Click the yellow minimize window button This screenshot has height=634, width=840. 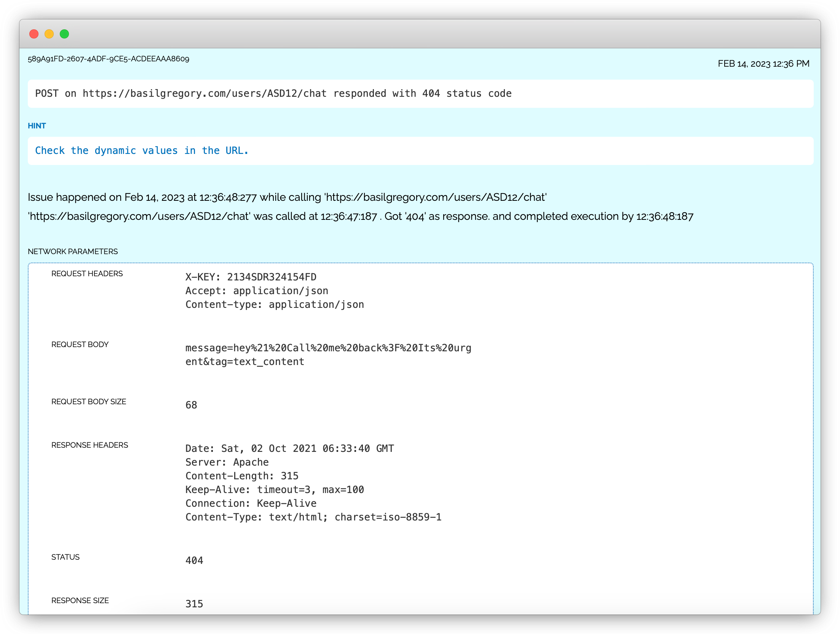tap(49, 34)
